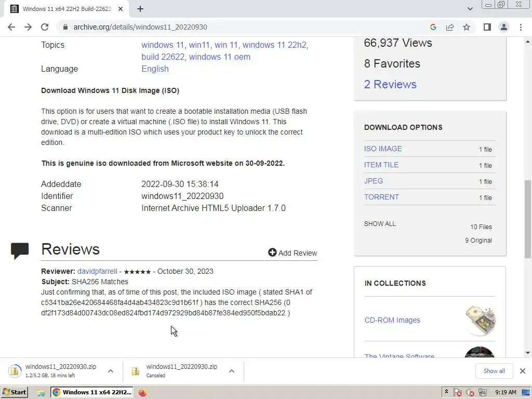Viewport: 532px width, 399px height.
Task: Expand options for the canceled windows11_20220930.zip
Action: 232,371
